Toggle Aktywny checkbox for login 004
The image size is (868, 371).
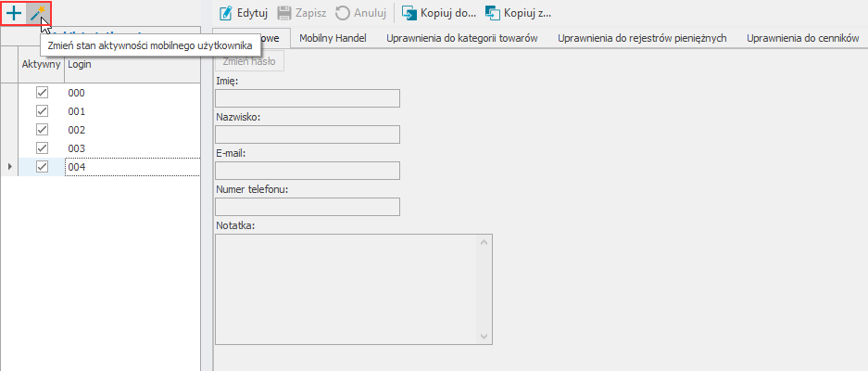42,167
